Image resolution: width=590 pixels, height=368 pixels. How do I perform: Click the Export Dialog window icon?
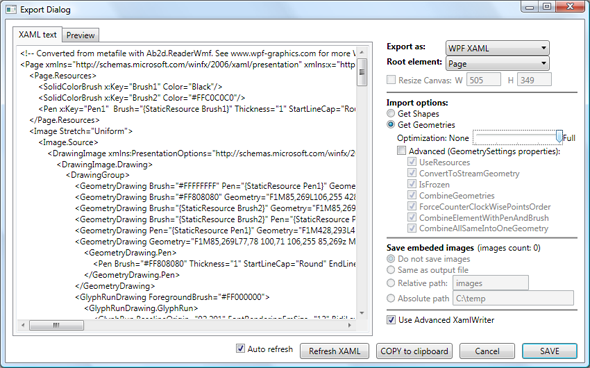coord(11,10)
